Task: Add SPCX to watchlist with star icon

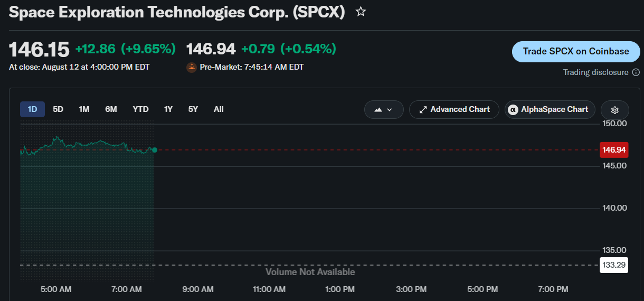Action: click(361, 12)
